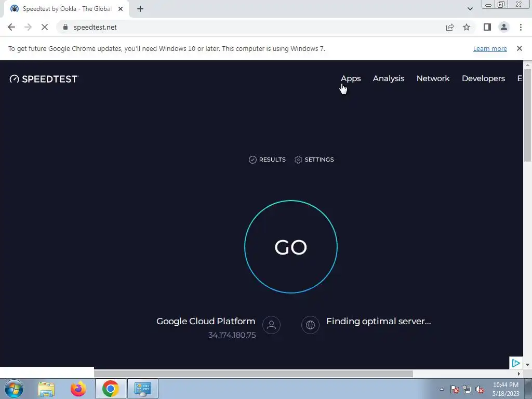532x399 pixels.
Task: View site information lock icon
Action: click(x=65, y=27)
